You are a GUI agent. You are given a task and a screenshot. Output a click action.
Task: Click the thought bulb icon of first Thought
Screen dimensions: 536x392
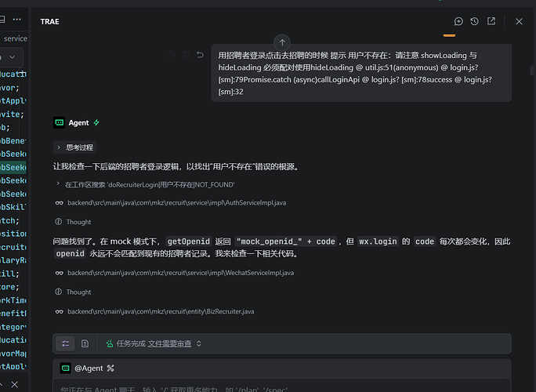click(x=59, y=222)
